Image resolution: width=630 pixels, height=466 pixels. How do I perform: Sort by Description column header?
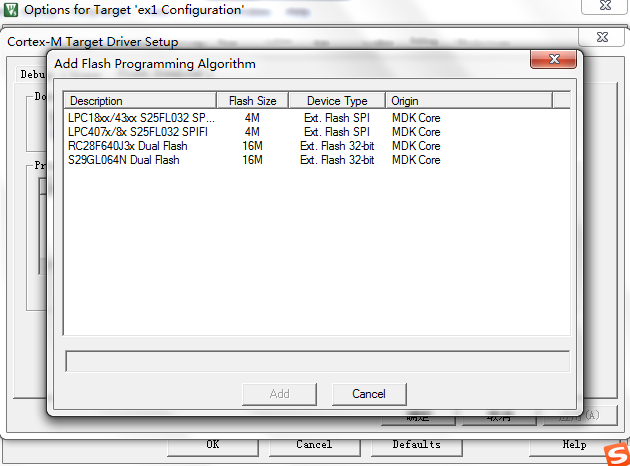(x=140, y=100)
